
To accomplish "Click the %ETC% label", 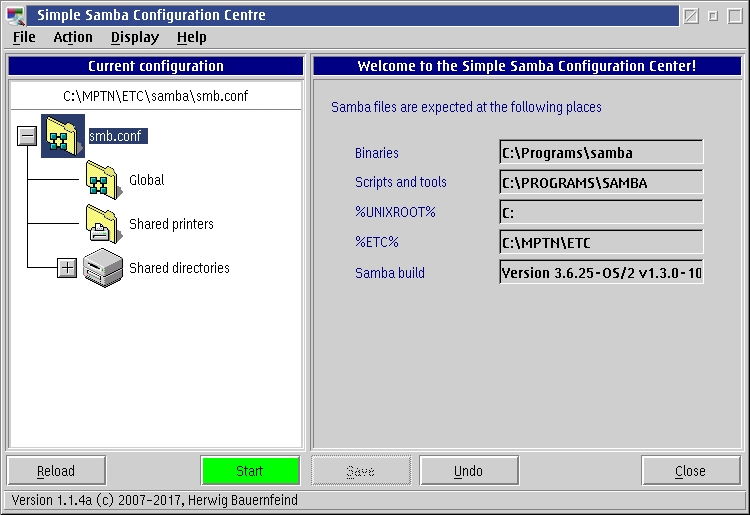I will [x=376, y=242].
